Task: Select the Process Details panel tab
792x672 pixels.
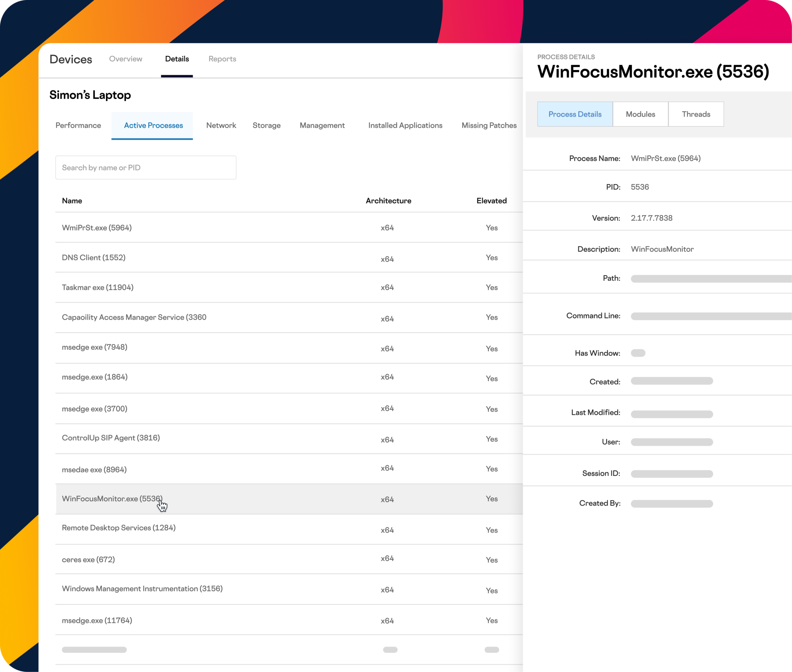Action: coord(575,114)
